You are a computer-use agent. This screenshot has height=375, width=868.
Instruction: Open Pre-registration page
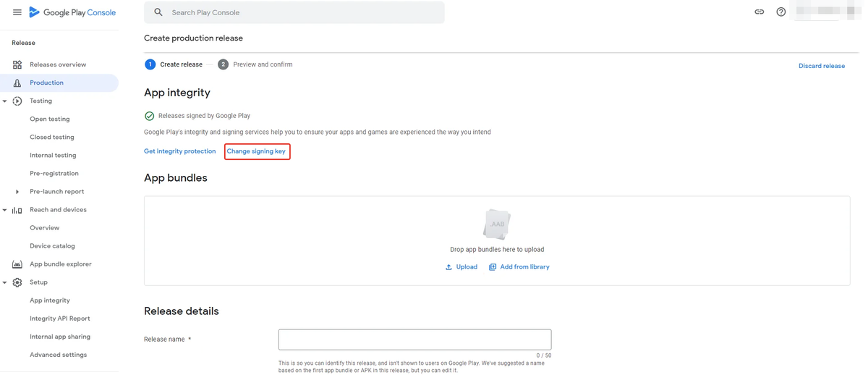54,173
